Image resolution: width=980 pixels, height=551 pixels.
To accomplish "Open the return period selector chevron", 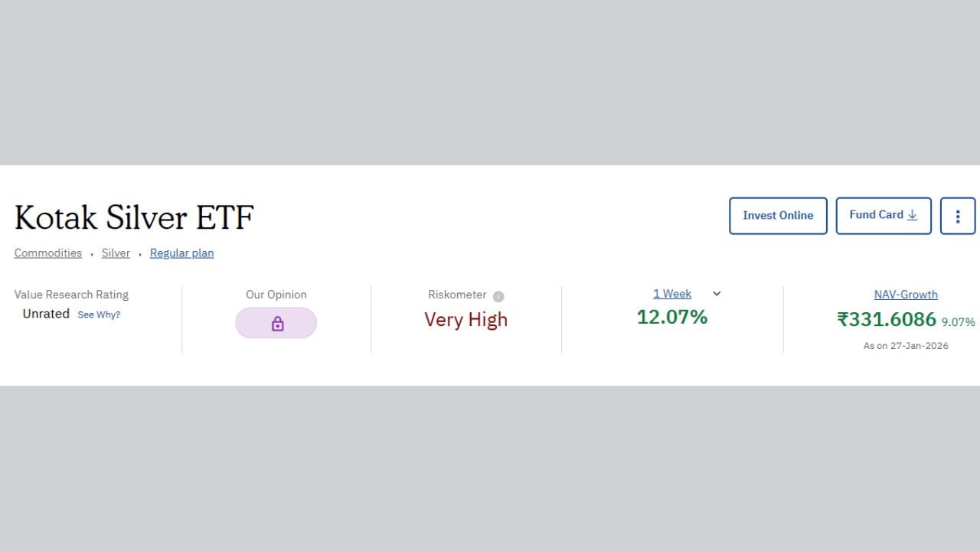I will pyautogui.click(x=716, y=294).
